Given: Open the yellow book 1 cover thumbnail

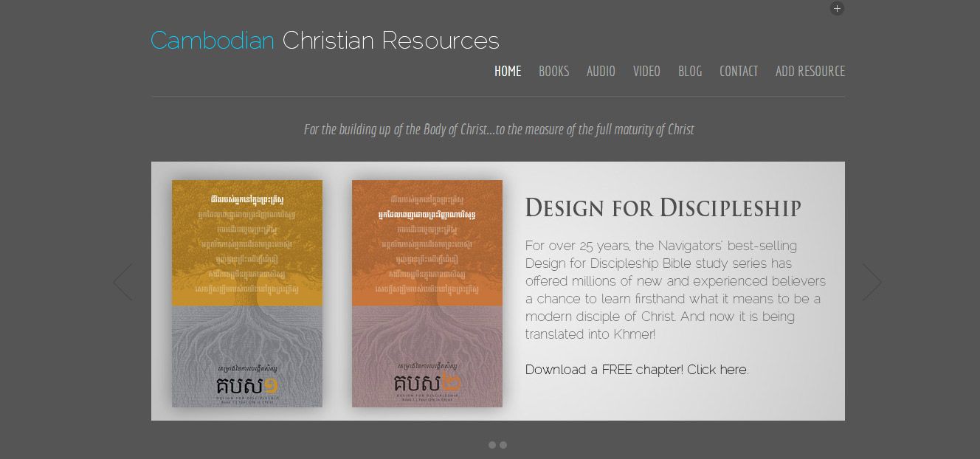Looking at the screenshot, I should [247, 294].
